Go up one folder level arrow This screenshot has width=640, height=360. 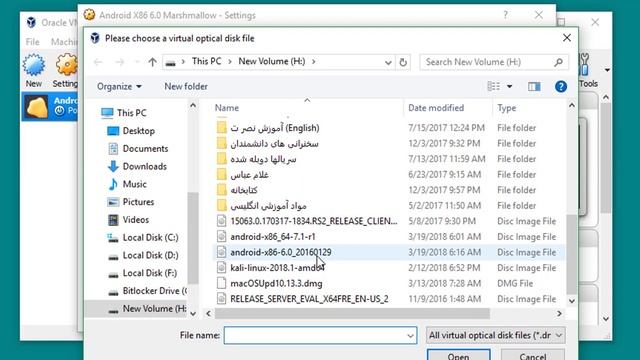152,62
